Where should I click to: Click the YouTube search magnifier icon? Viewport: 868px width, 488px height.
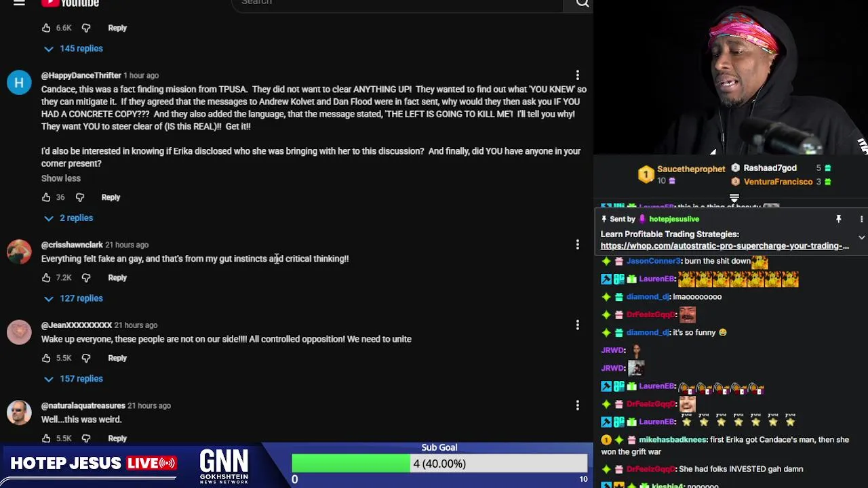click(x=582, y=3)
